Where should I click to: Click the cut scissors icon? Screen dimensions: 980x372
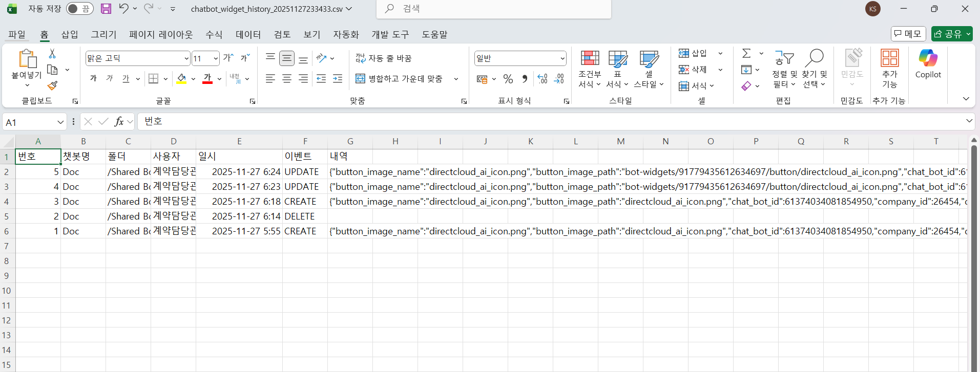pos(52,54)
